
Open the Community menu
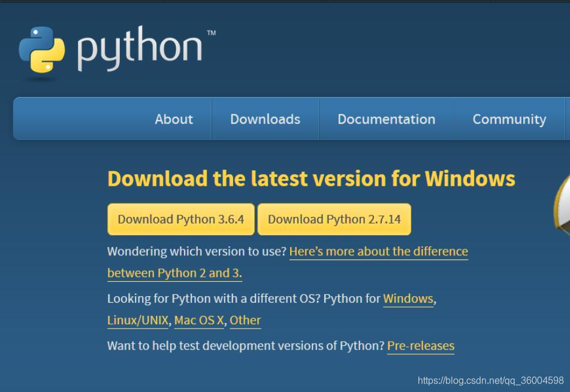pos(509,119)
